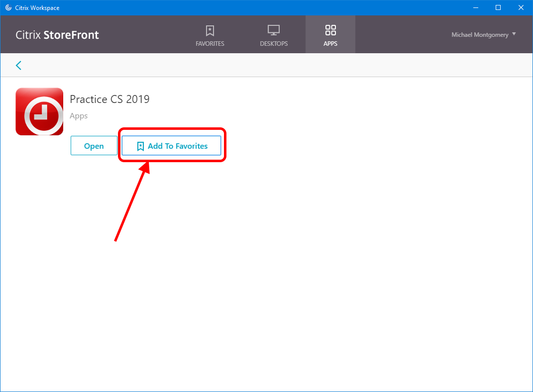Go back using the left chevron arrow
This screenshot has height=392, width=533.
[x=19, y=65]
